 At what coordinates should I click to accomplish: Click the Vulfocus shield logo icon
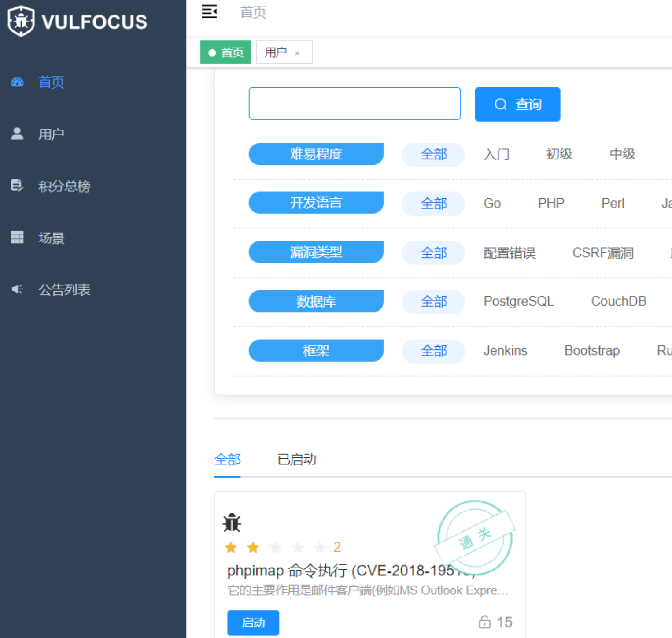[x=21, y=21]
